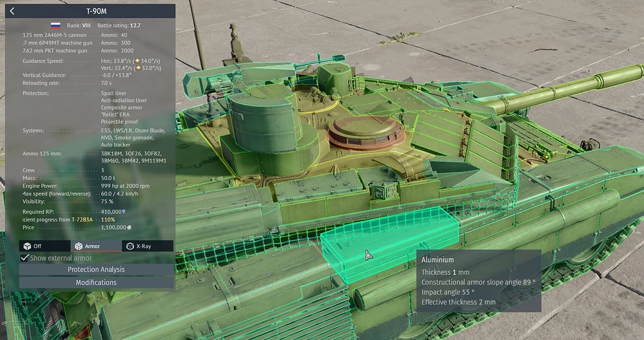The height and width of the screenshot is (340, 644).
Task: Click the armor cube icon on Armor tab
Action: pyautogui.click(x=79, y=246)
